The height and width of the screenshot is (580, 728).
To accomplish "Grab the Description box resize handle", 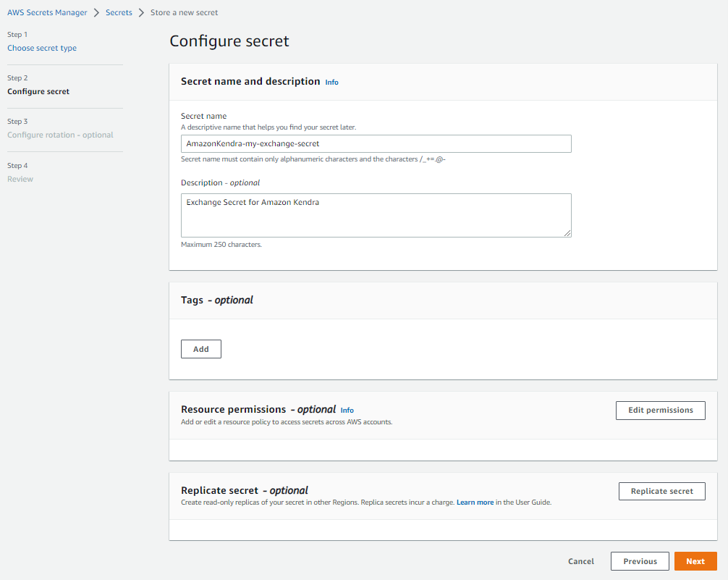I will [567, 232].
